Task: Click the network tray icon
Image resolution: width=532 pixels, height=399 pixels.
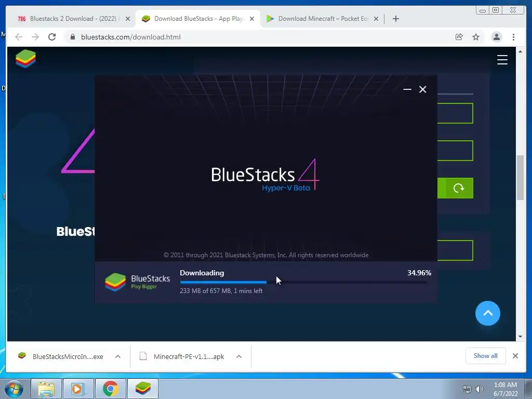Action: [x=467, y=389]
